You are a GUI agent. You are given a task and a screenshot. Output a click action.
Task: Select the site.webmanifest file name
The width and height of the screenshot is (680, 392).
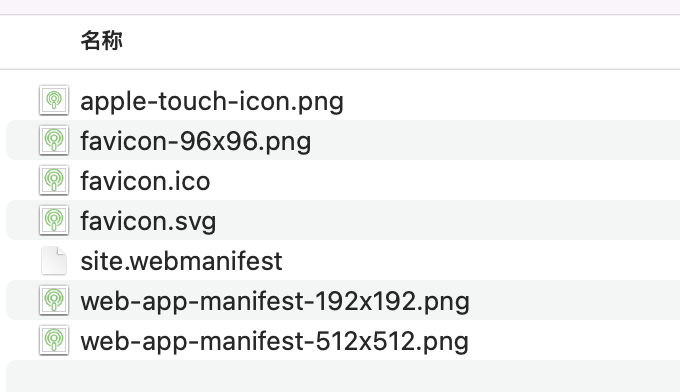pos(181,261)
